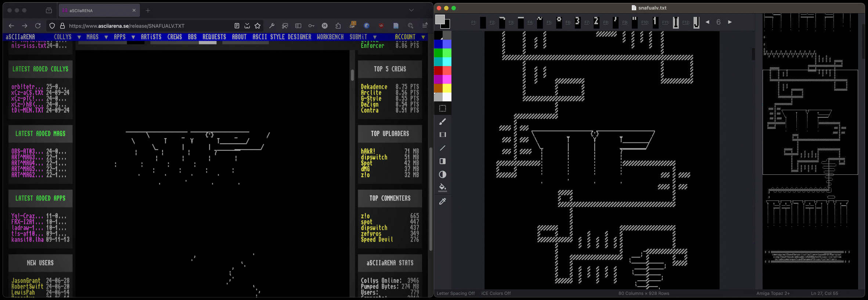This screenshot has width=868, height=300.
Task: Open the list all tabs chevron
Action: (x=411, y=10)
